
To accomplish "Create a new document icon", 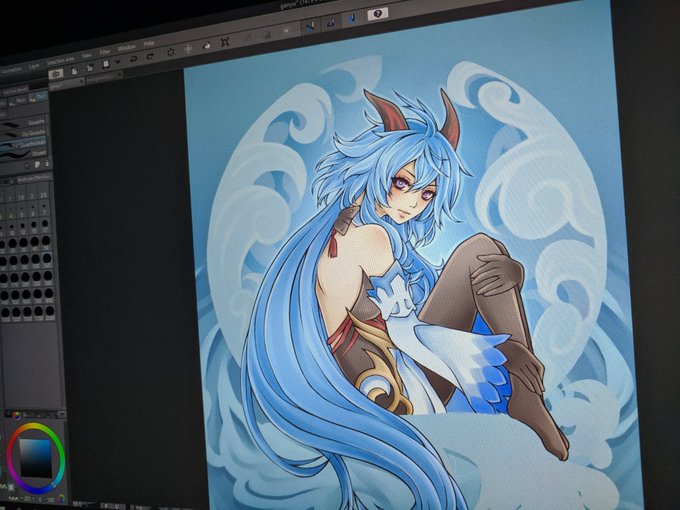I will coord(75,70).
